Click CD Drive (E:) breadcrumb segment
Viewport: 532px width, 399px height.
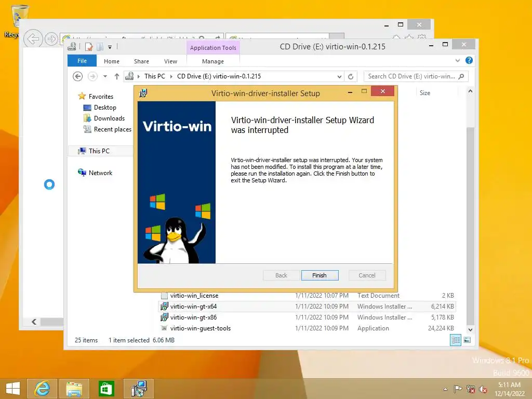point(219,76)
